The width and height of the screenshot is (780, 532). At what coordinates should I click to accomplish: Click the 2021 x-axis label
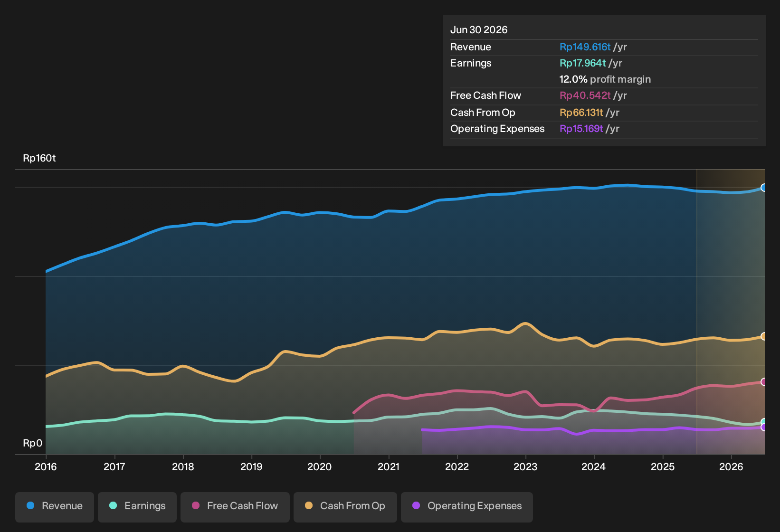click(389, 467)
